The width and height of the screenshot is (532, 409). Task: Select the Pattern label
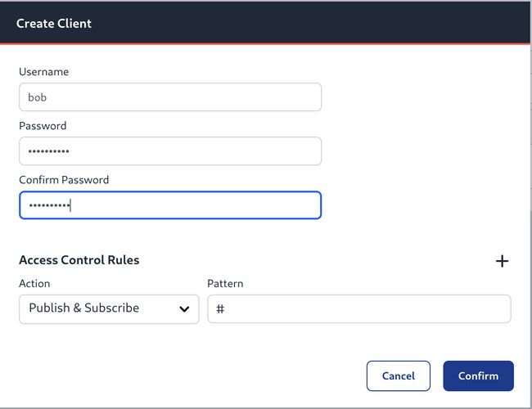[225, 284]
